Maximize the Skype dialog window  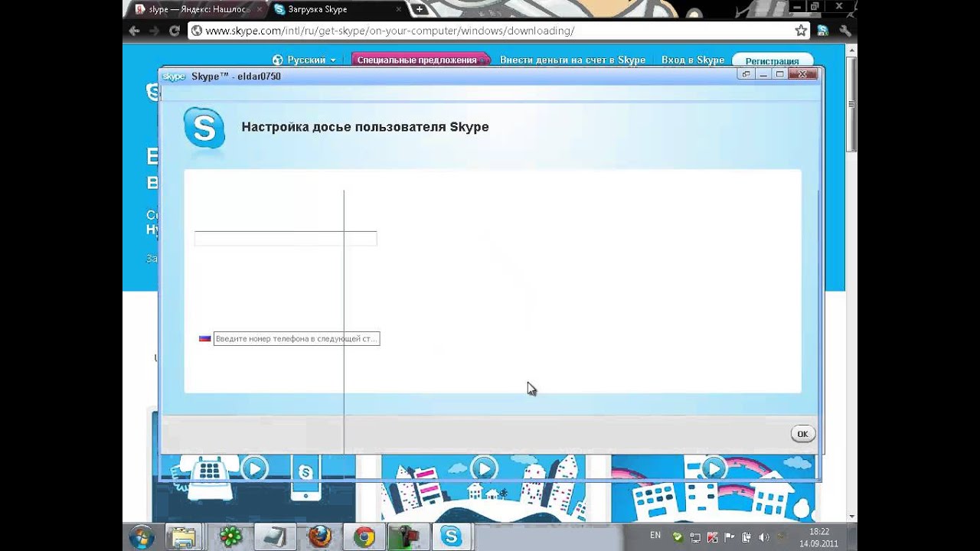point(780,74)
